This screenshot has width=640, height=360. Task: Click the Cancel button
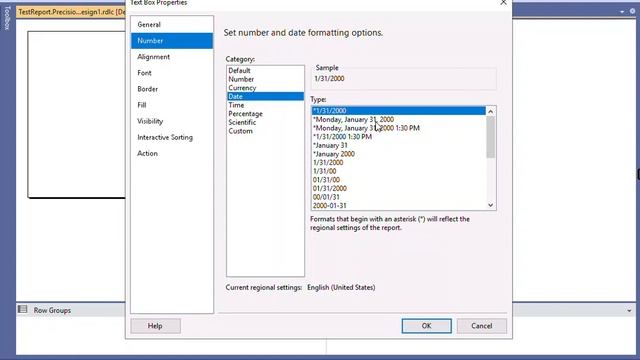tap(482, 326)
